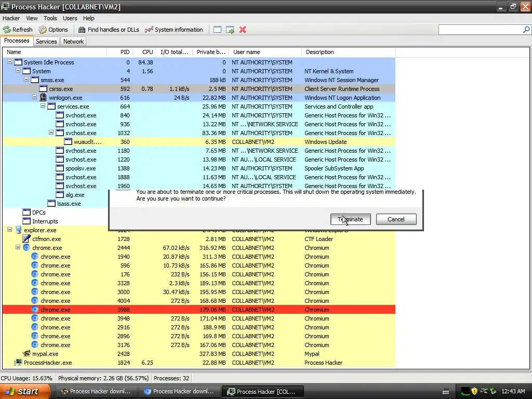Collapse the System Idle Process node
This screenshot has height=399, width=532.
9,62
